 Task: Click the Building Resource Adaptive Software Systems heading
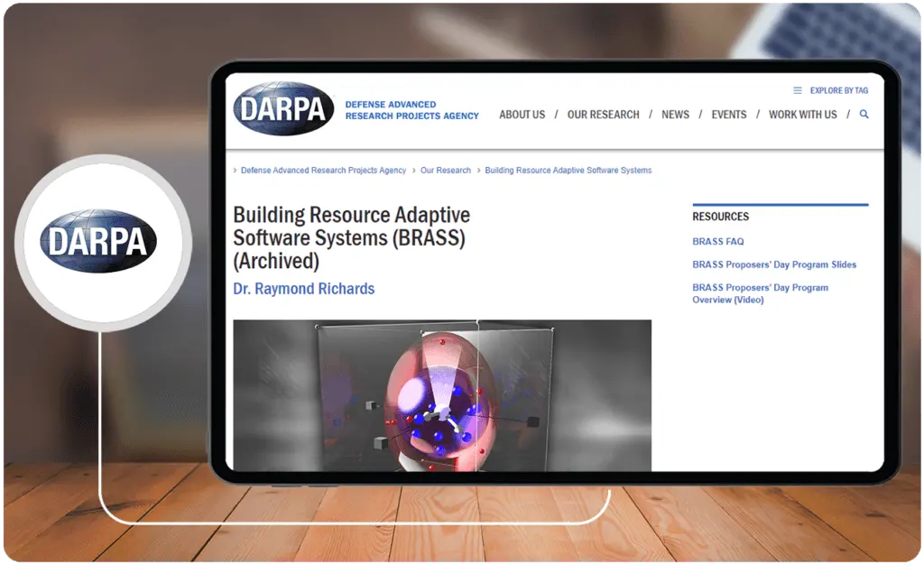click(352, 237)
